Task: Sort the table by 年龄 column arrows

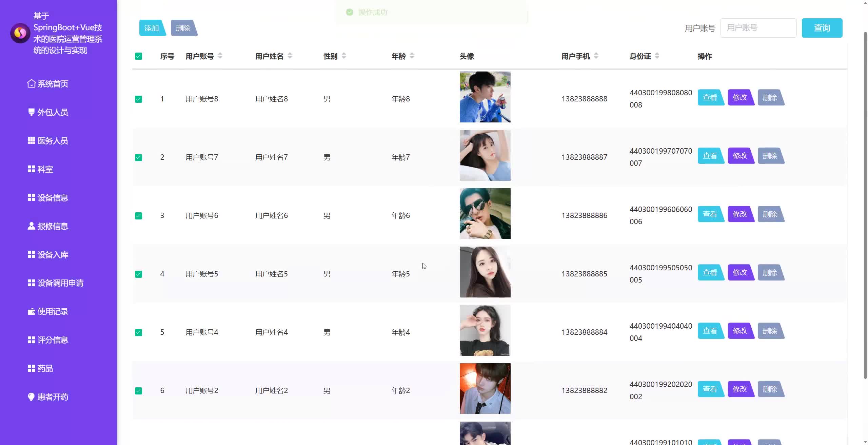Action: coord(412,56)
